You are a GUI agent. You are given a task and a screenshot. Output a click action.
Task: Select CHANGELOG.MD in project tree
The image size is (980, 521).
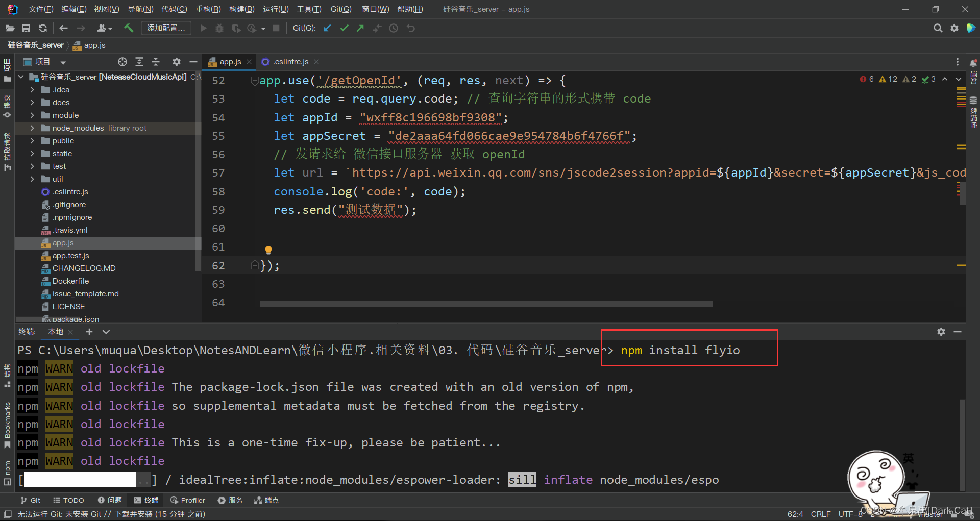(x=84, y=268)
